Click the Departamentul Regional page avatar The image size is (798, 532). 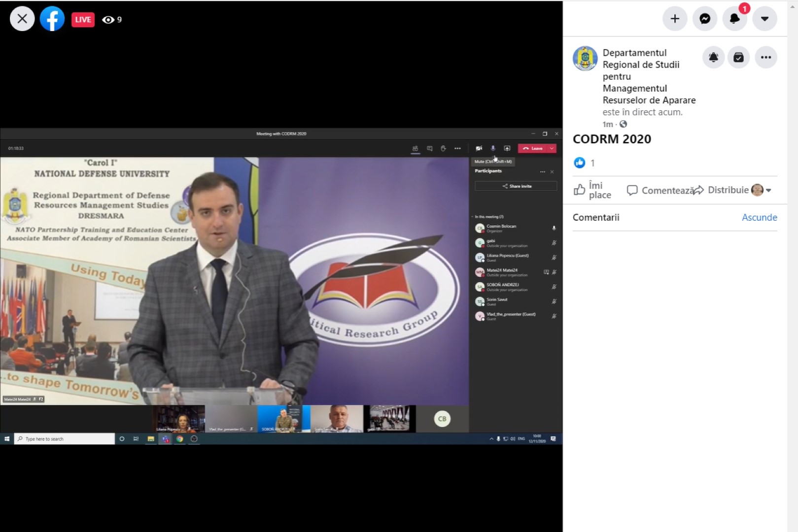tap(585, 59)
